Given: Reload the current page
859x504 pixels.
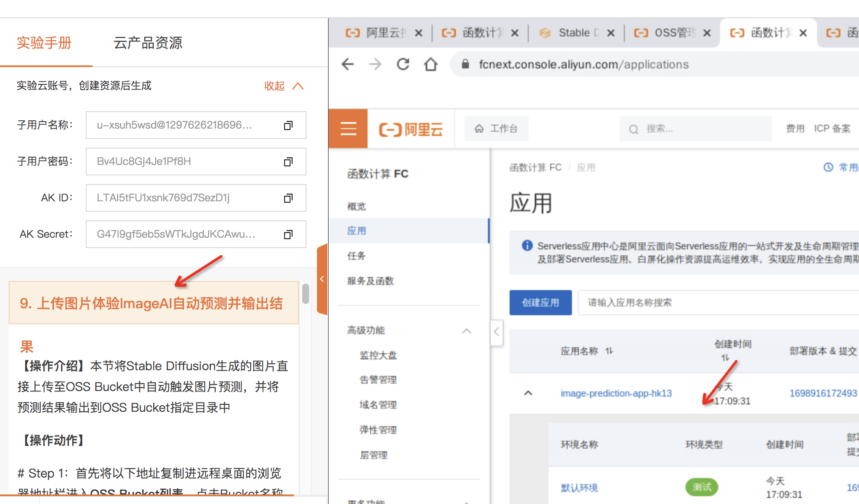Looking at the screenshot, I should pyautogui.click(x=403, y=65).
